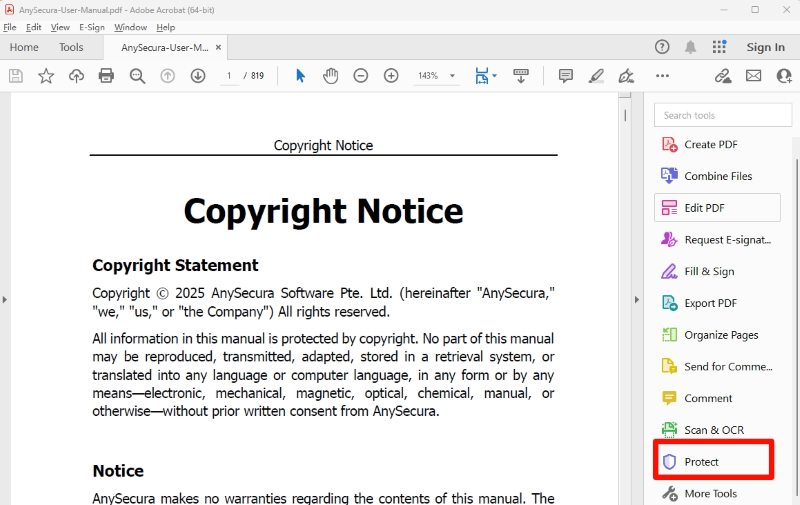The width and height of the screenshot is (800, 505).
Task: Open the Request E-signatures tool
Action: pyautogui.click(x=717, y=240)
